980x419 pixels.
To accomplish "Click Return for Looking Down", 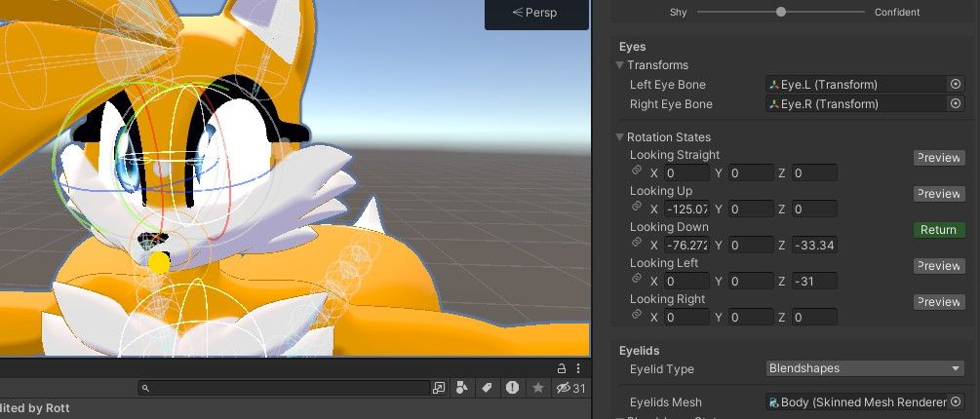I will coord(939,230).
